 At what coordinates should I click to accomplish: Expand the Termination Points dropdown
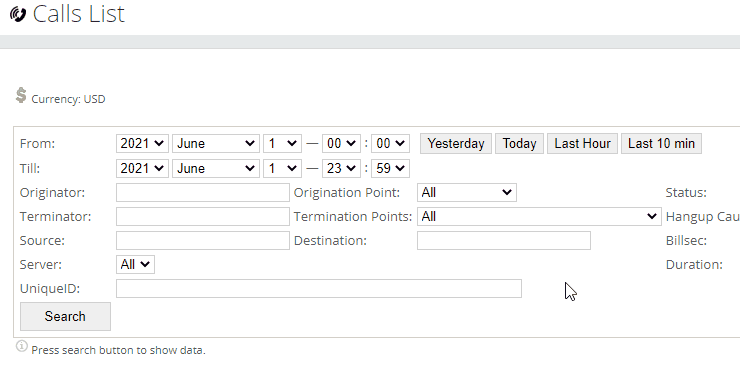539,217
